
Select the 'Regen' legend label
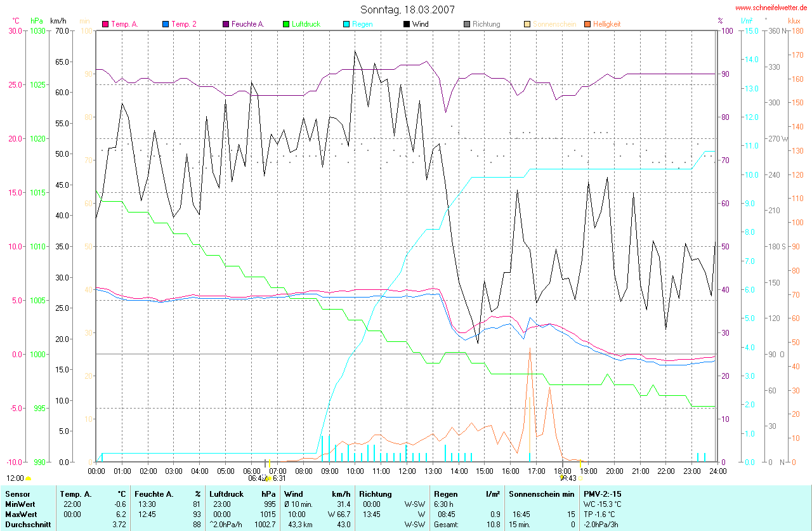pyautogui.click(x=362, y=24)
